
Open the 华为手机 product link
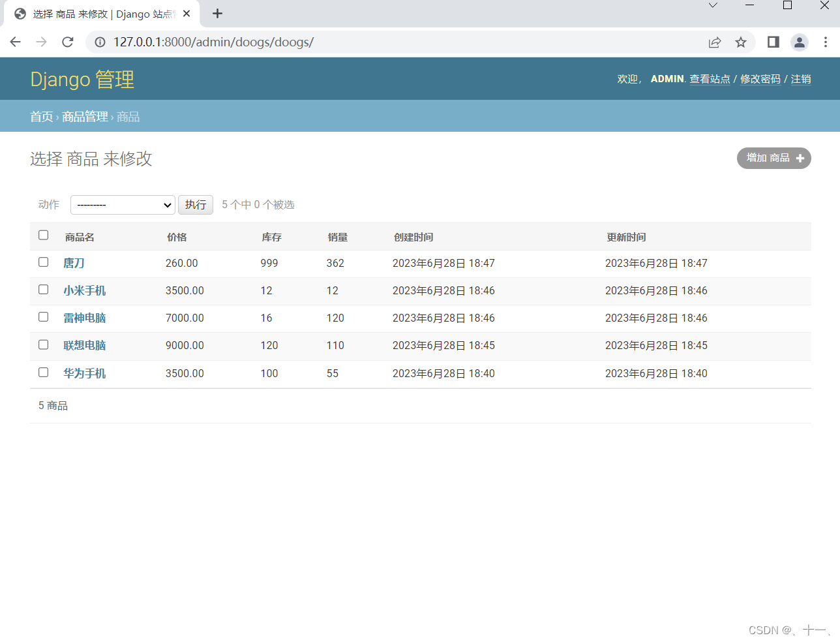[85, 373]
